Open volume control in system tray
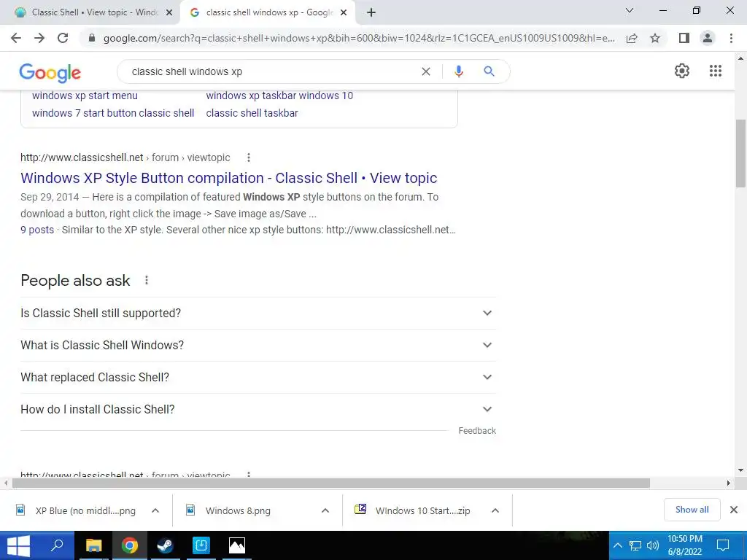Image resolution: width=747 pixels, height=560 pixels. pos(653,545)
